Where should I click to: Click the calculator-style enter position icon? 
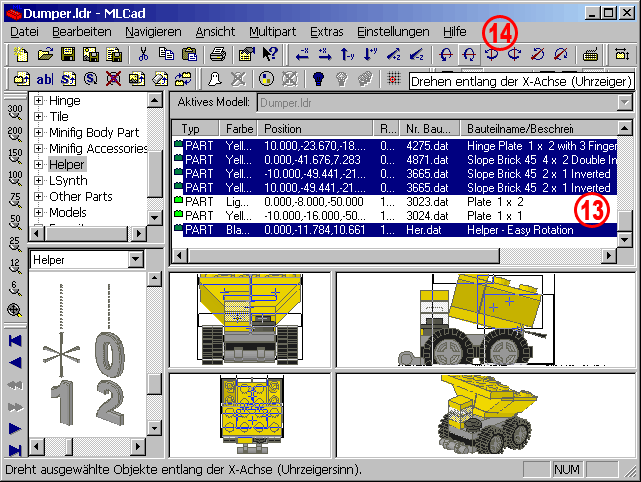coord(590,54)
